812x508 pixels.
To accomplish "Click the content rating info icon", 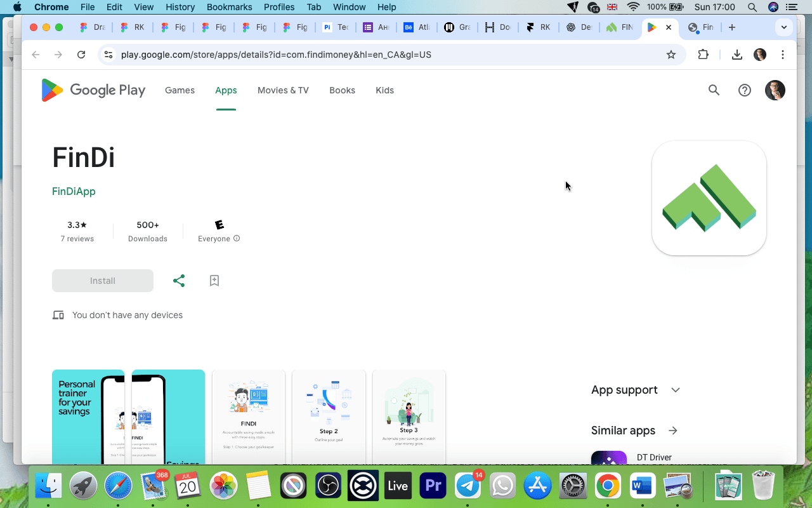I will [237, 239].
